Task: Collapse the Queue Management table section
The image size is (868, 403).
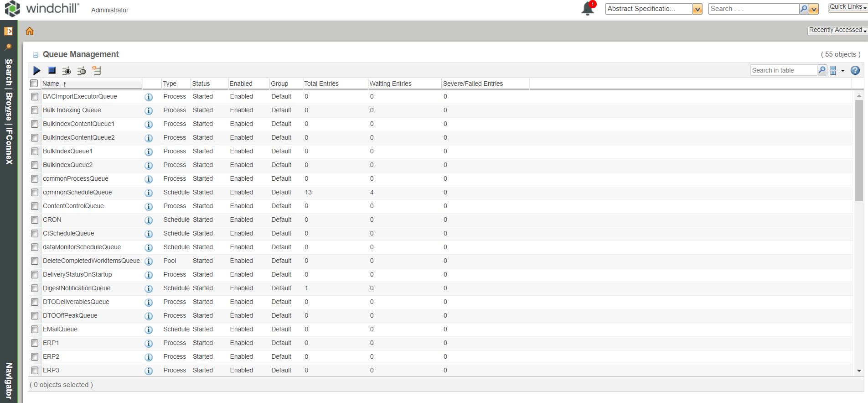Action: tap(36, 55)
